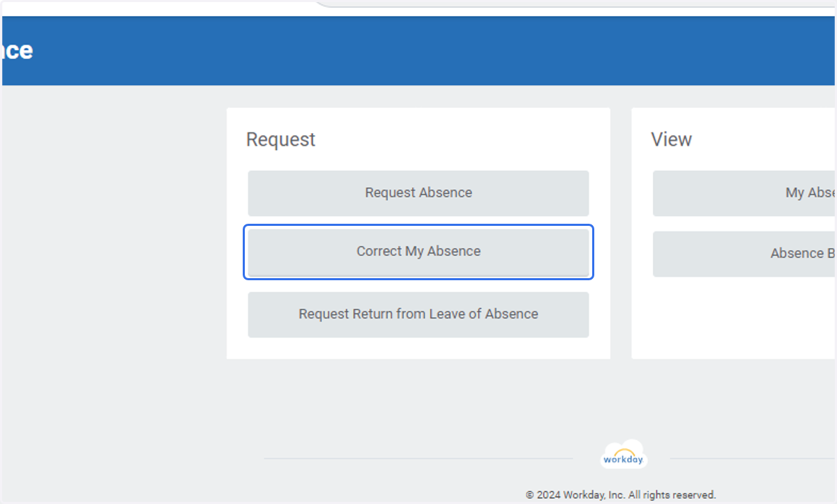The height and width of the screenshot is (504, 837).
Task: Click the Workday cloud logo
Action: coord(624,455)
